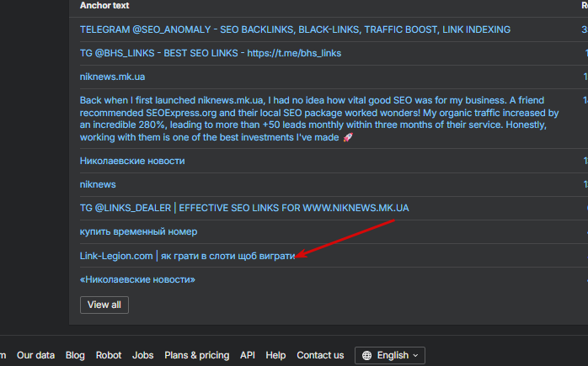Click the View all button

[x=104, y=305]
